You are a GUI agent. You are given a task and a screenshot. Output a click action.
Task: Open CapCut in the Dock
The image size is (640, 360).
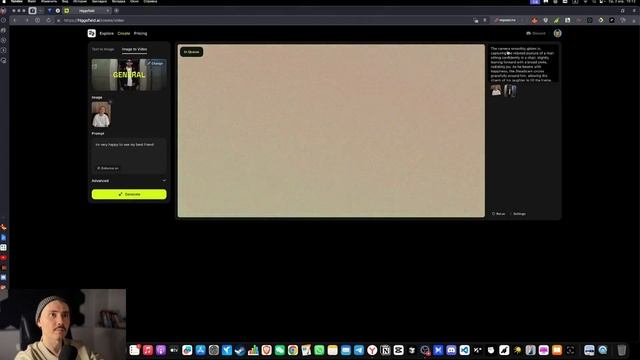(x=398, y=350)
